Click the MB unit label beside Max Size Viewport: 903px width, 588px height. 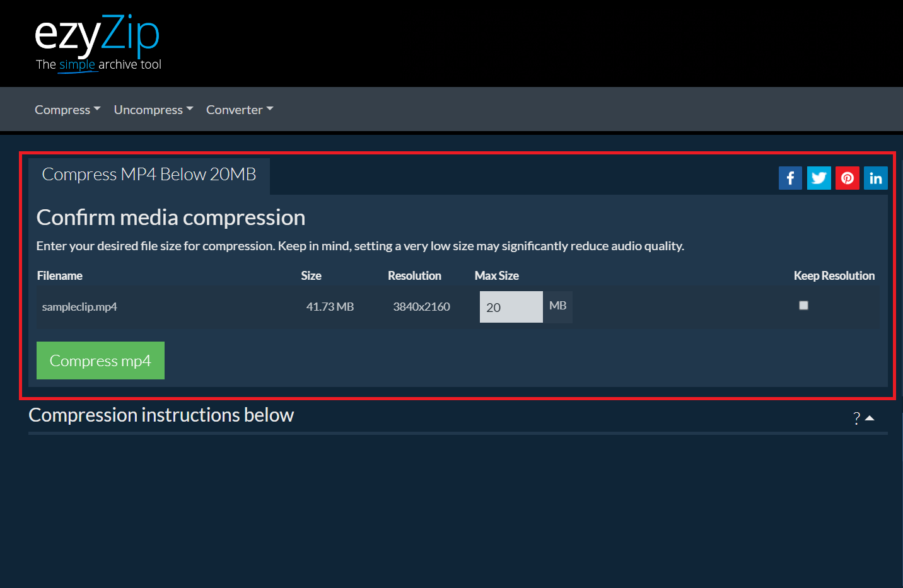coord(557,306)
